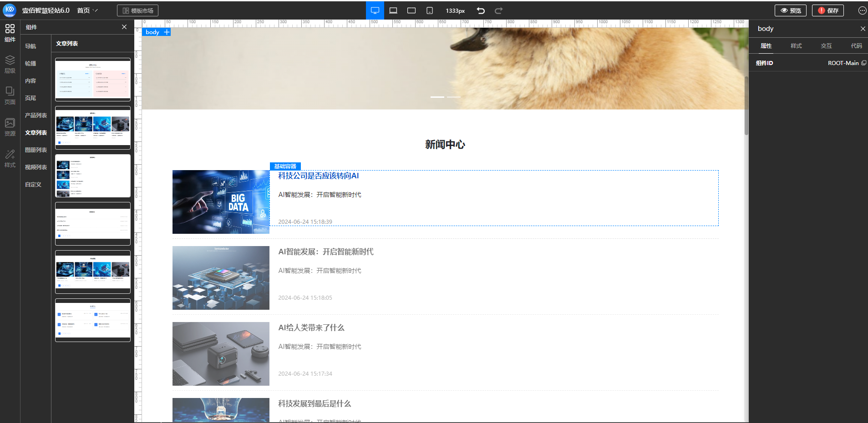This screenshot has width=868, height=423.
Task: Open article 科技公司是否应该转向AI
Action: (x=319, y=176)
